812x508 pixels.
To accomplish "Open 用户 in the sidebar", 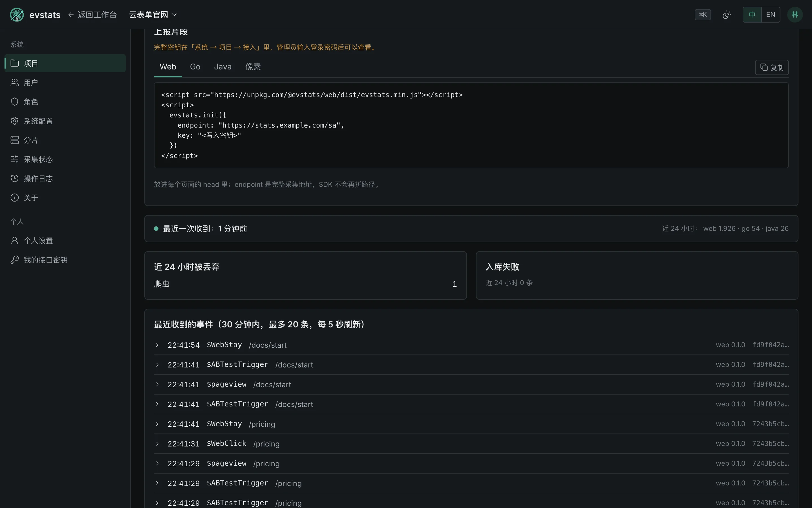I will [65, 82].
